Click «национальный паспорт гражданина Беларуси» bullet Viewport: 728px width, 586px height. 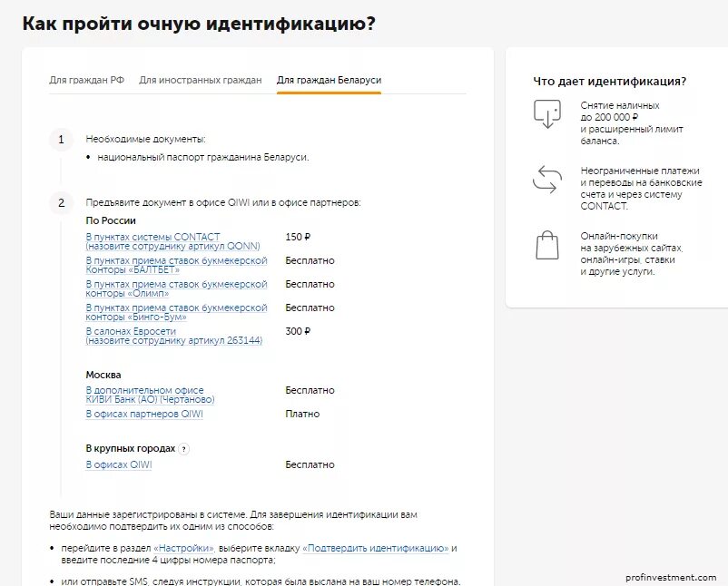(203, 157)
